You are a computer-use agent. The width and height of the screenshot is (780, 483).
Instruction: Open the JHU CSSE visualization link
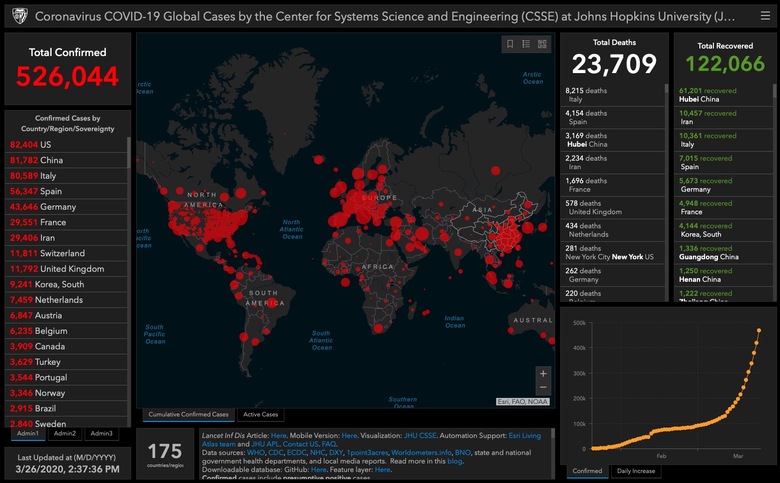pyautogui.click(x=420, y=436)
